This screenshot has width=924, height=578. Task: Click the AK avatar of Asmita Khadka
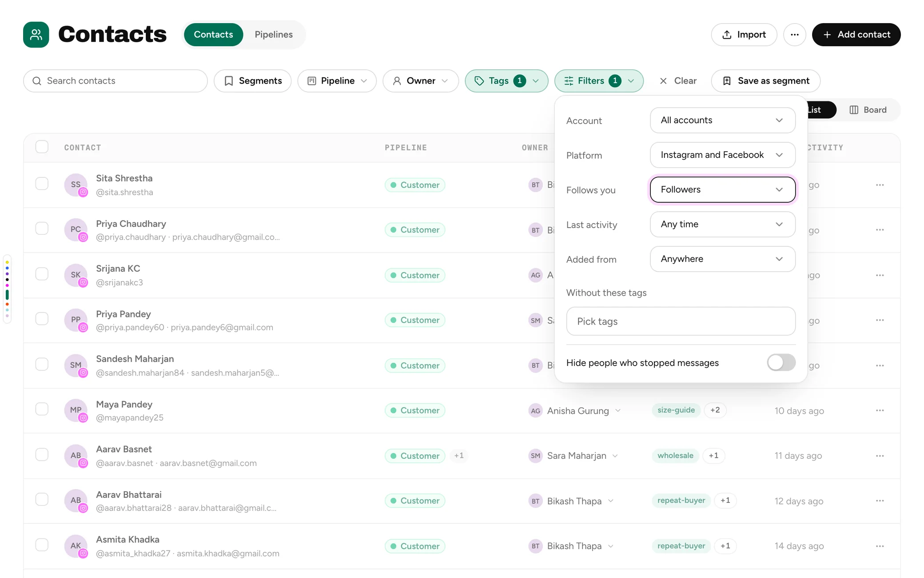pyautogui.click(x=76, y=546)
